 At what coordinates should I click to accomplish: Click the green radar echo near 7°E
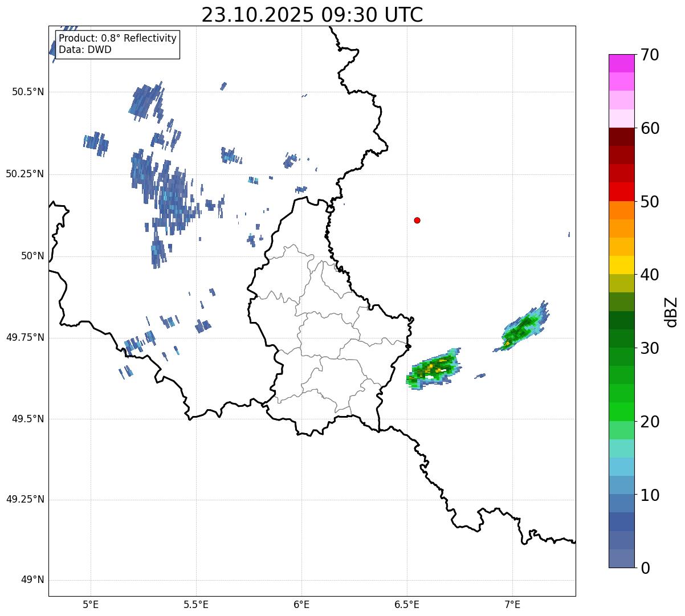point(521,329)
